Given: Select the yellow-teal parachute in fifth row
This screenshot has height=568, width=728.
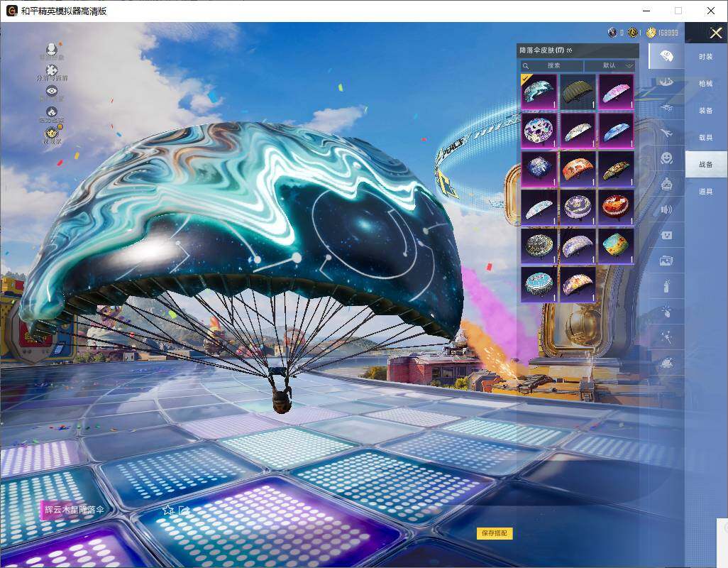Looking at the screenshot, I should [x=616, y=246].
